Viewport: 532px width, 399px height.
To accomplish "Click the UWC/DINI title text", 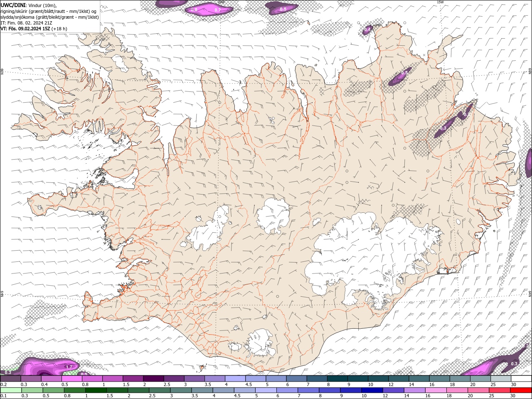I will (x=14, y=5).
